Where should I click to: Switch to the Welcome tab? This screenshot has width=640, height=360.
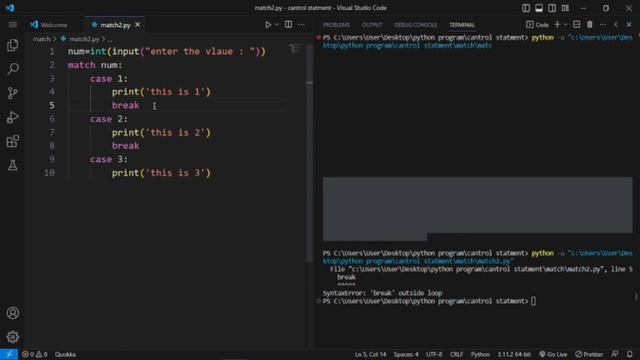tap(49, 25)
